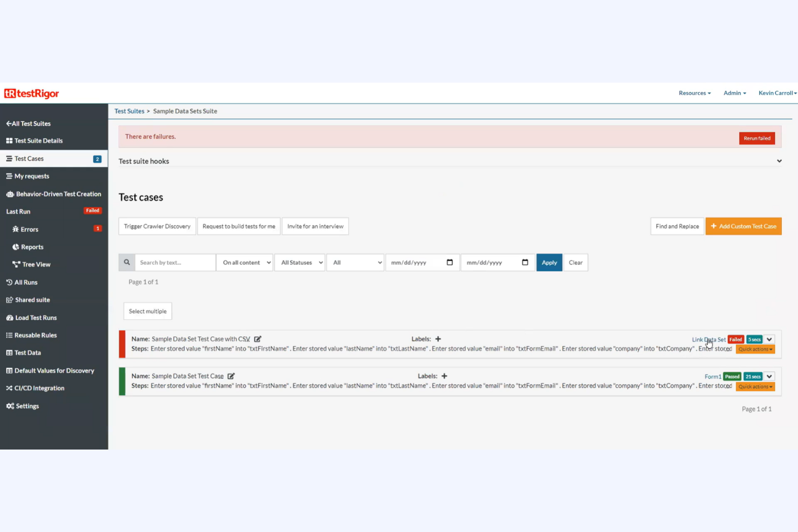Edit the name of the CSV test case
The width and height of the screenshot is (798, 532).
tap(258, 338)
